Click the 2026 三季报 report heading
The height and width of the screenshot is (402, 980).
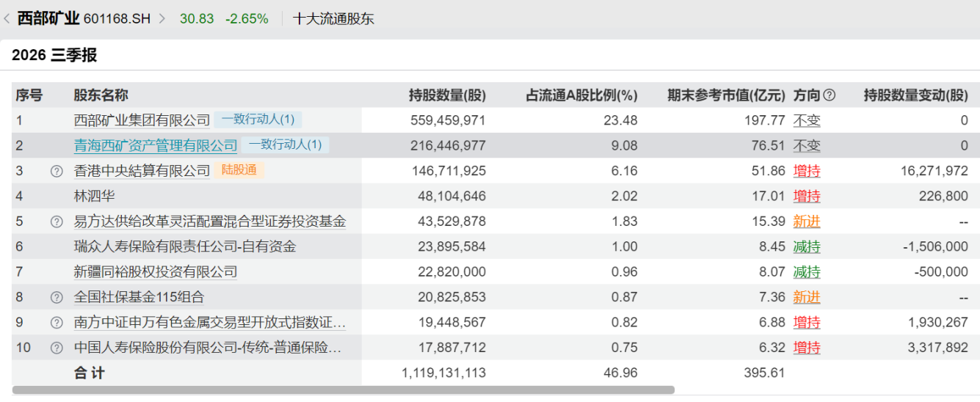pos(54,55)
